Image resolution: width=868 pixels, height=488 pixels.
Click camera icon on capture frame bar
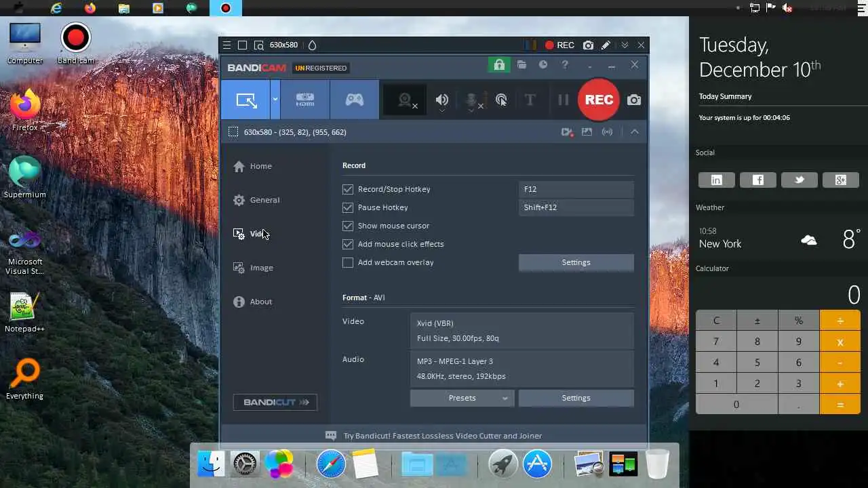(588, 45)
